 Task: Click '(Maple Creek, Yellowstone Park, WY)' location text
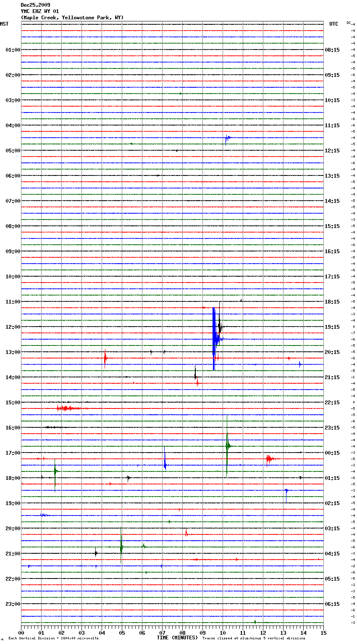coord(72,18)
